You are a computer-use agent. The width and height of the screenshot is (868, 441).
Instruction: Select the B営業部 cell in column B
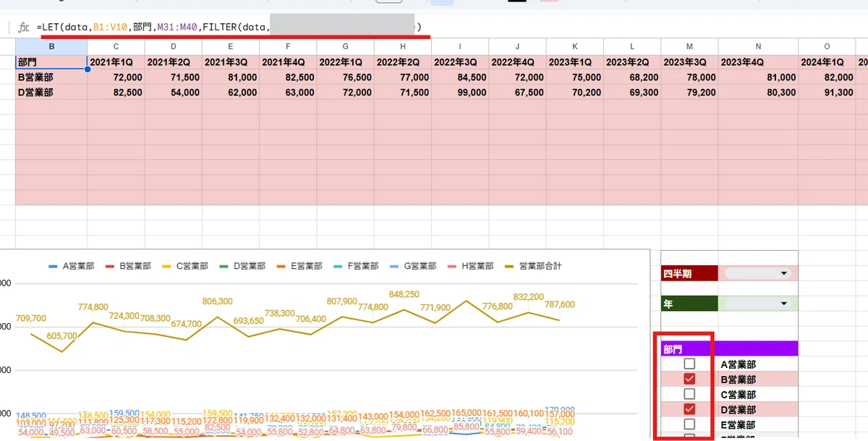[x=51, y=77]
